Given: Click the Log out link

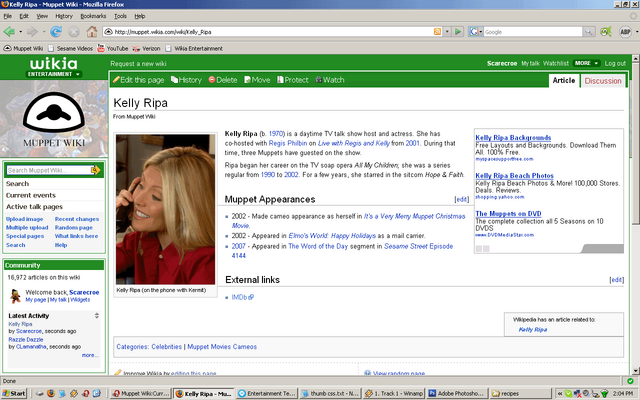Looking at the screenshot, I should [x=615, y=63].
